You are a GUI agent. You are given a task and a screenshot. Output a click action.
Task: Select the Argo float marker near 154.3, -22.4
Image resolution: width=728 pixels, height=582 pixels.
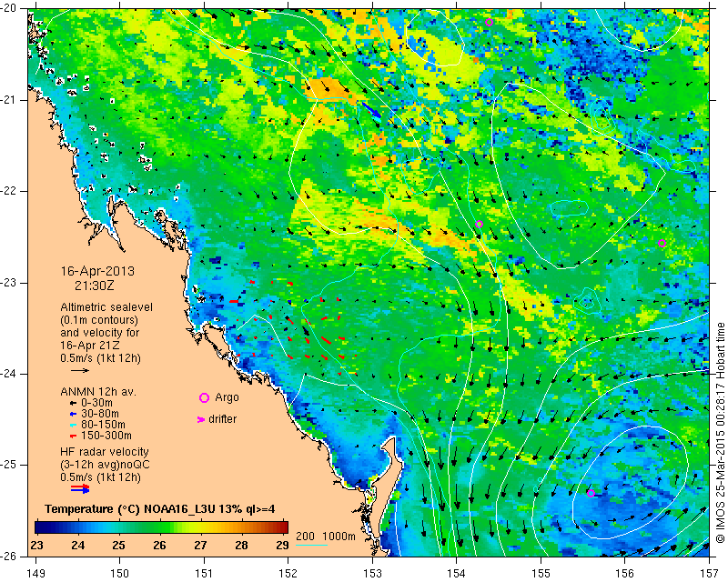pos(480,225)
